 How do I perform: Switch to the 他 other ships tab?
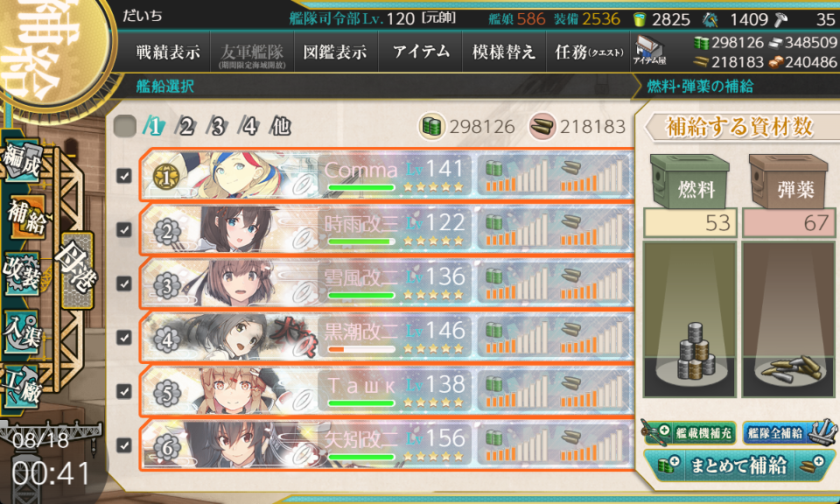[x=281, y=126]
